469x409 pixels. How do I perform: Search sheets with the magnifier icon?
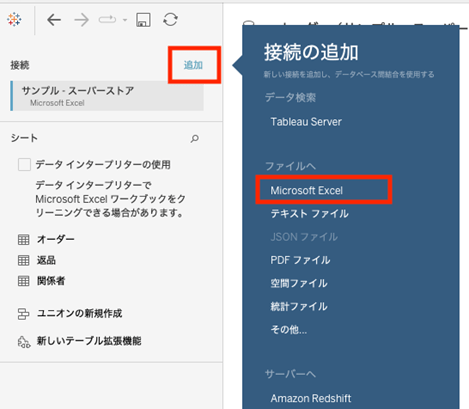pos(195,138)
